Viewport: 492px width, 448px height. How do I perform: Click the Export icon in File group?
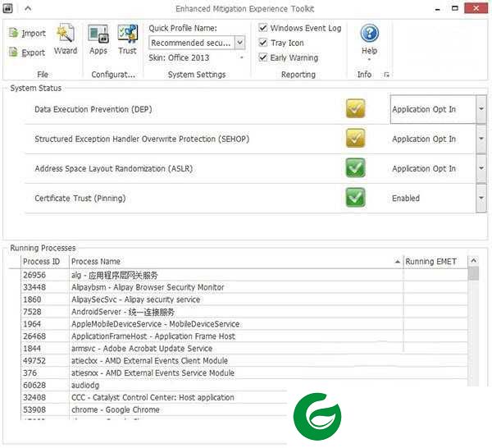pyautogui.click(x=13, y=53)
